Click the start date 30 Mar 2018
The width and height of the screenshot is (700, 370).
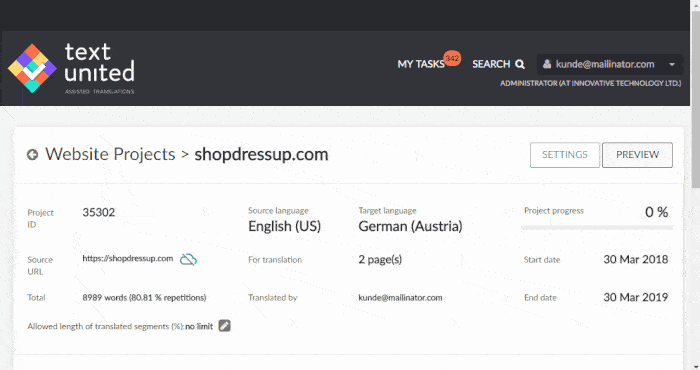636,259
